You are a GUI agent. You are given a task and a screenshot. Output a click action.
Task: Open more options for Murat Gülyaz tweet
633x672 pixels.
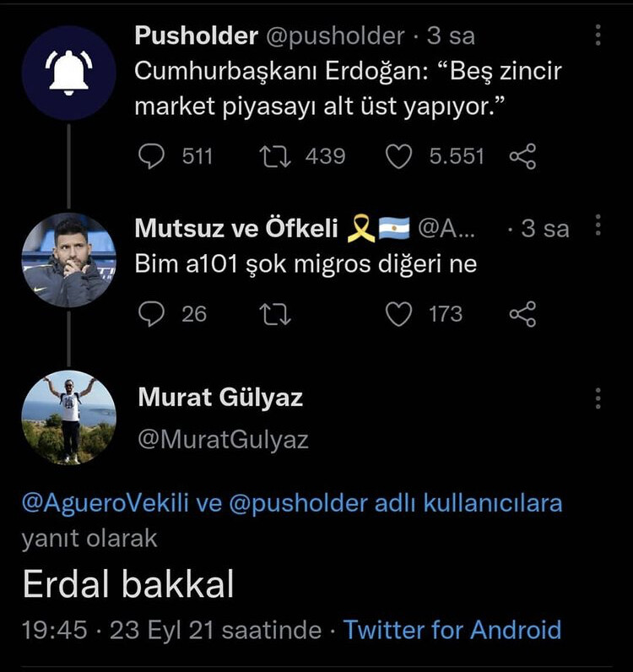[x=598, y=398]
